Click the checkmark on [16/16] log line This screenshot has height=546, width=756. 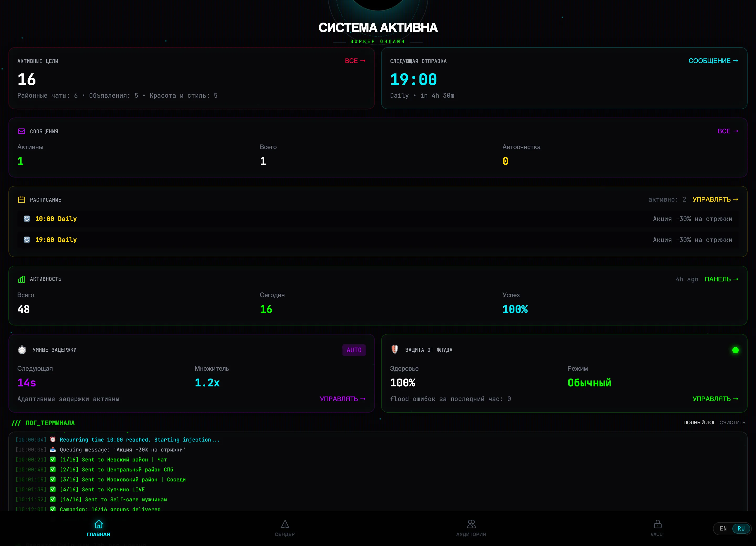coord(53,499)
